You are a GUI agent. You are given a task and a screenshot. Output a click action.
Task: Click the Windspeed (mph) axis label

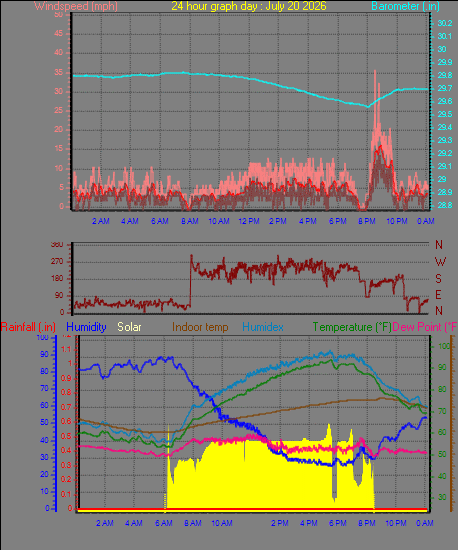click(76, 6)
